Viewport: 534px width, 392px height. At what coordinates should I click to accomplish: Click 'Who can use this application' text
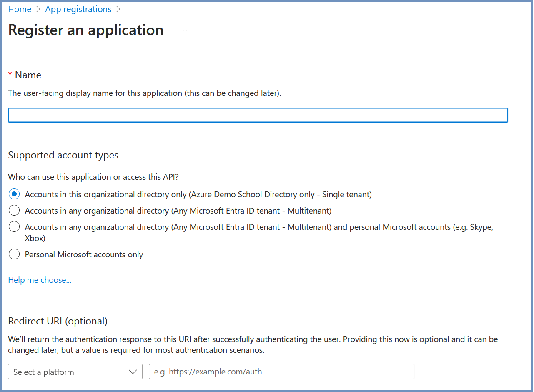[x=93, y=177]
